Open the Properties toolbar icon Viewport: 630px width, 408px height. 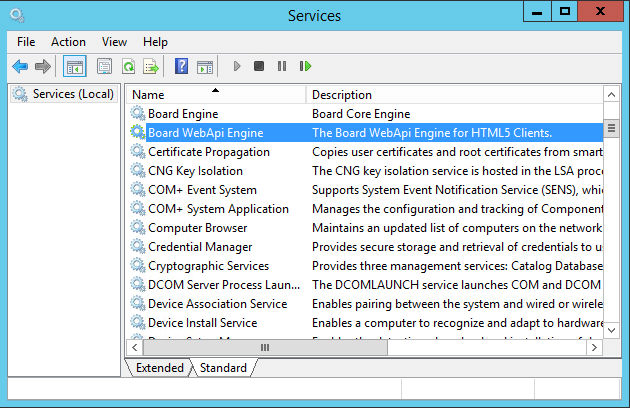(104, 66)
